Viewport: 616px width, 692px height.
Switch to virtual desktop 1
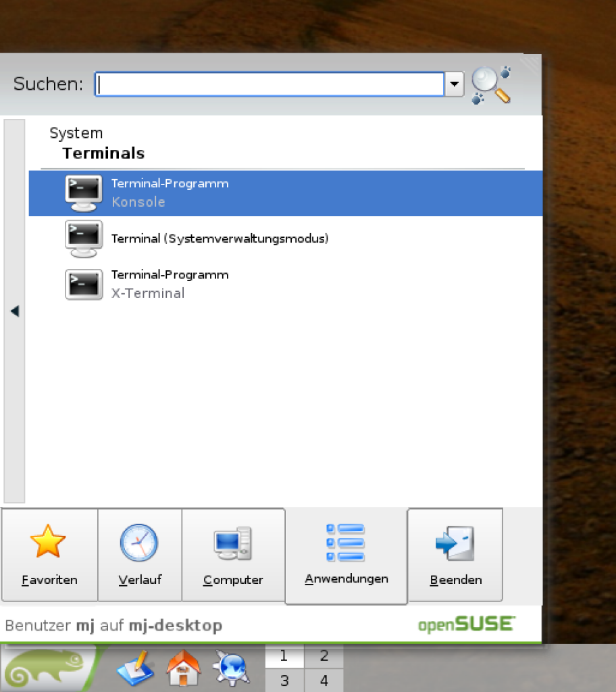click(x=284, y=656)
